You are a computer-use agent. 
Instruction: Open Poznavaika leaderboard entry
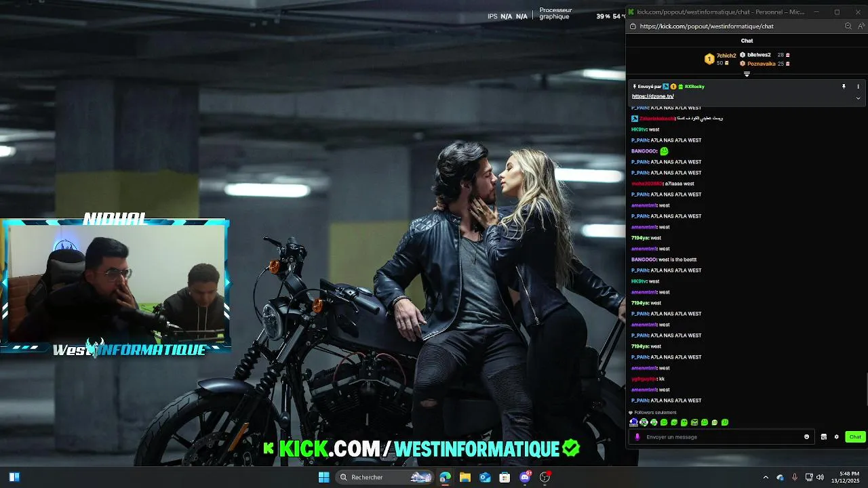click(x=764, y=64)
